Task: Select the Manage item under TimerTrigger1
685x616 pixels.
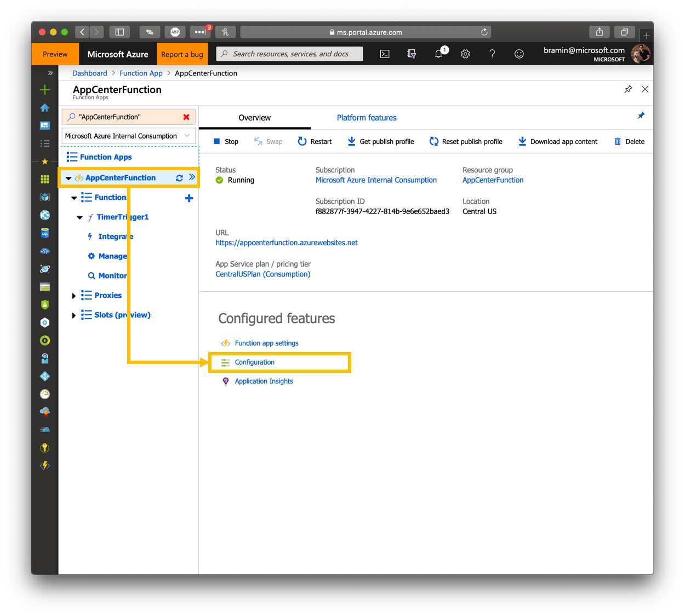Action: point(112,256)
